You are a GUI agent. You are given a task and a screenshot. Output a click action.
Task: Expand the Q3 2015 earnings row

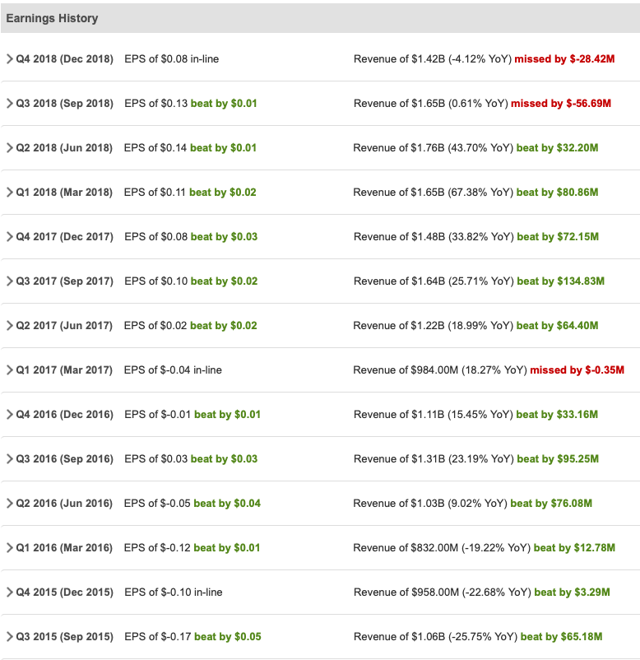click(10, 637)
